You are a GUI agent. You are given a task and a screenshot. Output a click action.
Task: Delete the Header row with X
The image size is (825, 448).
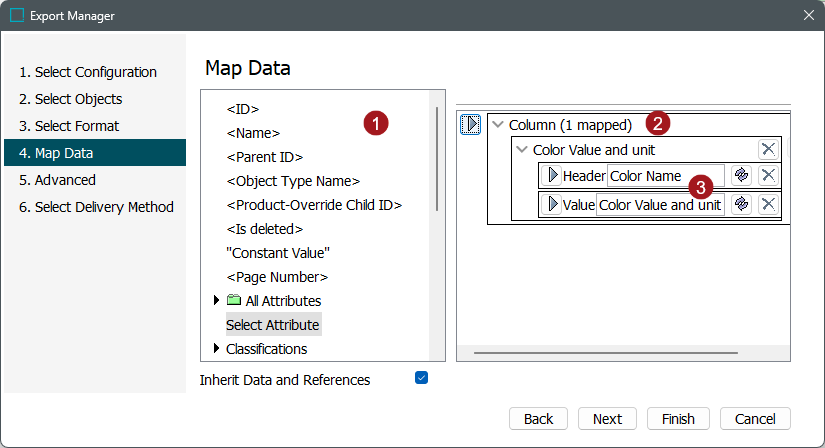tap(767, 176)
